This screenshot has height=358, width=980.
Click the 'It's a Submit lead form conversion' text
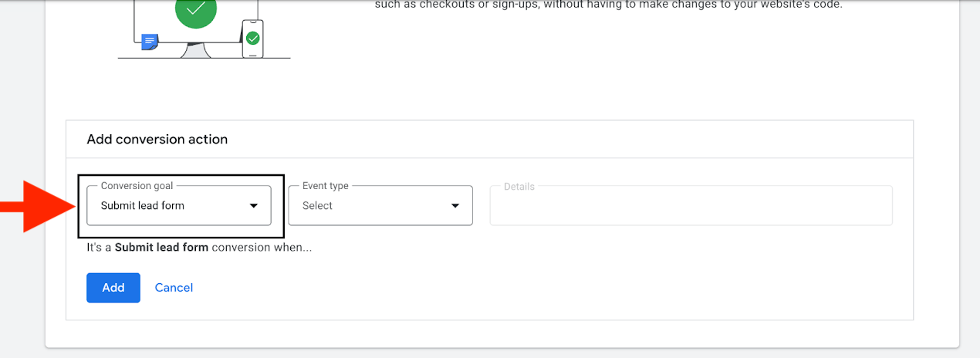199,248
